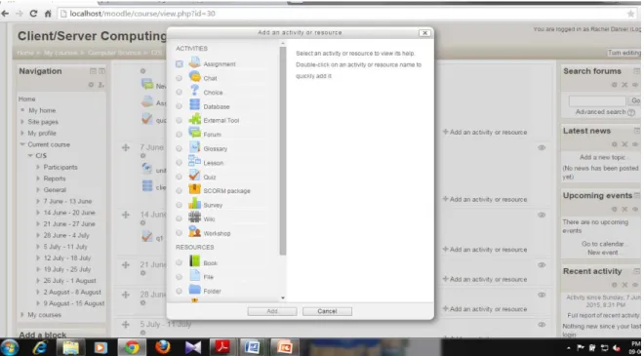This screenshot has width=644, height=356.
Task: Select the Book radio button
Action: 180,262
